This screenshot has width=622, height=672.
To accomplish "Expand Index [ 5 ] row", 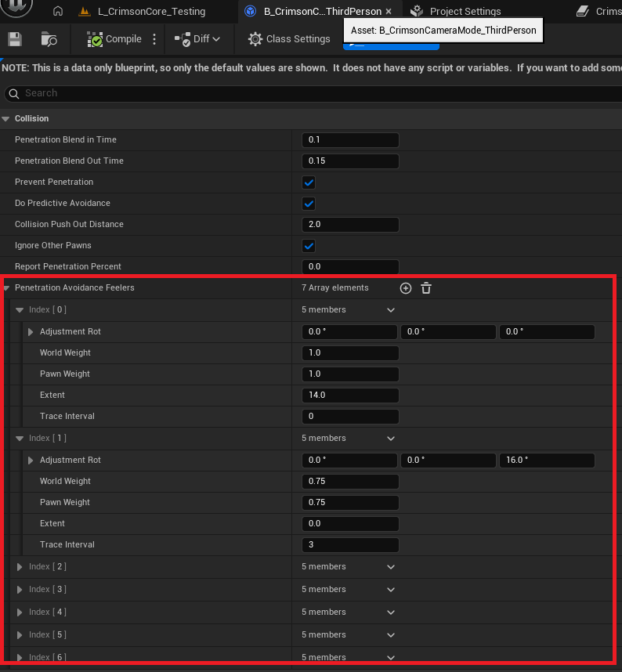I will coord(20,635).
